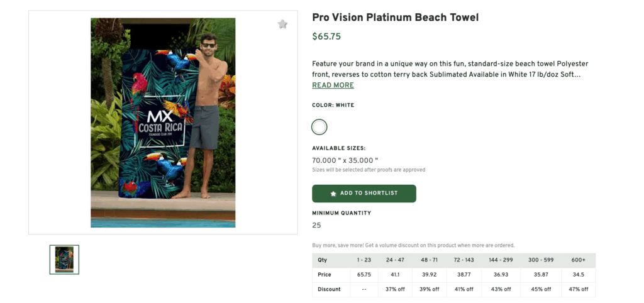This screenshot has height=303, width=644.
Task: Select the 144 - 299 quantity tier
Action: coord(501,260)
